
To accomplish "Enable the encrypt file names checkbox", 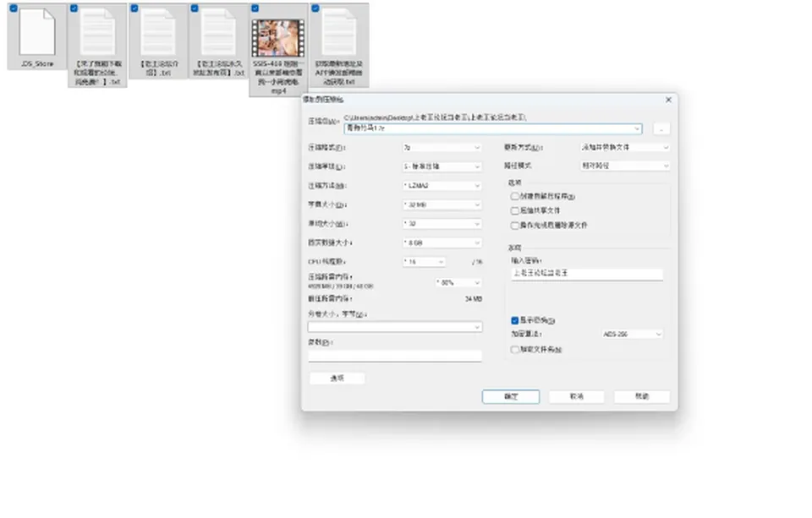I will 515,349.
